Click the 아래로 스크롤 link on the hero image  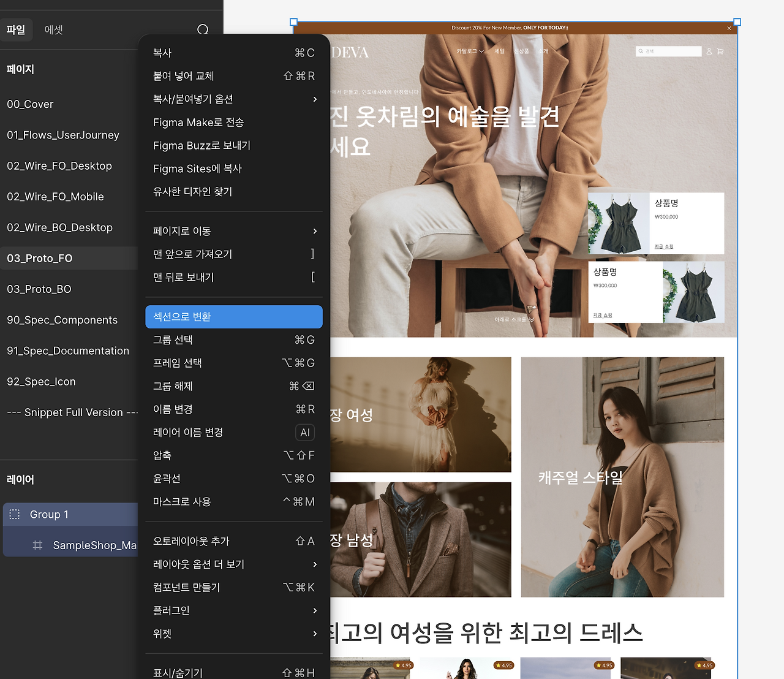(510, 319)
